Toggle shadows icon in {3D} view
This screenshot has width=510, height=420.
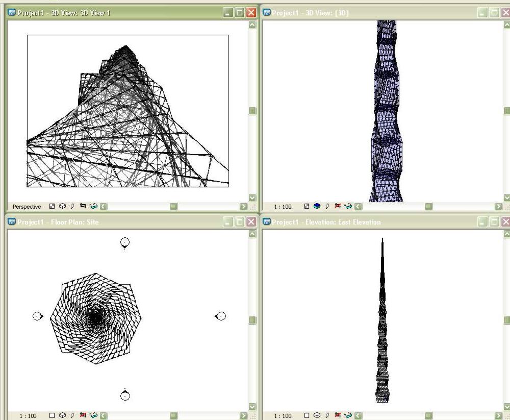tap(327, 206)
